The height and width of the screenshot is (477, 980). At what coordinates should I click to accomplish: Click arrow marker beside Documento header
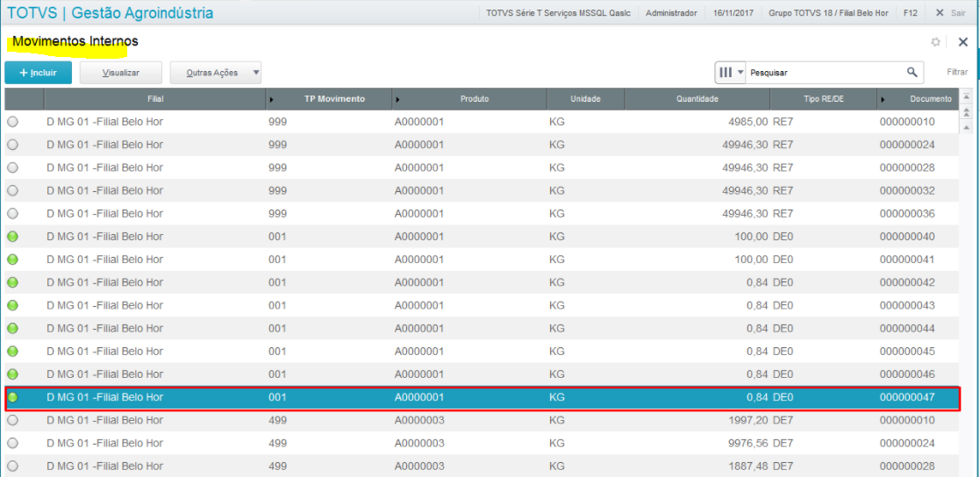(883, 99)
